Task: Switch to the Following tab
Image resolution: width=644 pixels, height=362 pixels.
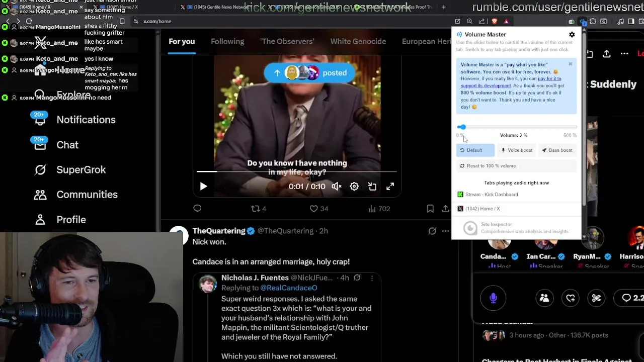Action: [227, 41]
